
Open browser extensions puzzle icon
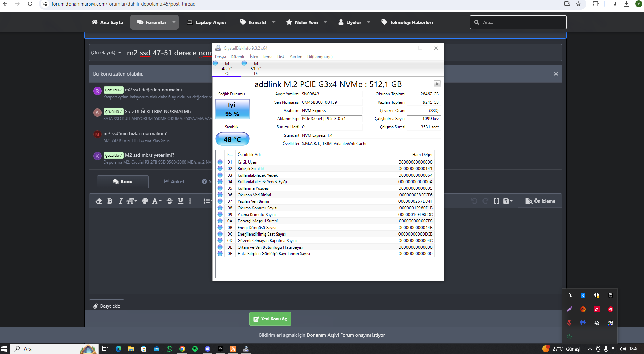(x=596, y=4)
